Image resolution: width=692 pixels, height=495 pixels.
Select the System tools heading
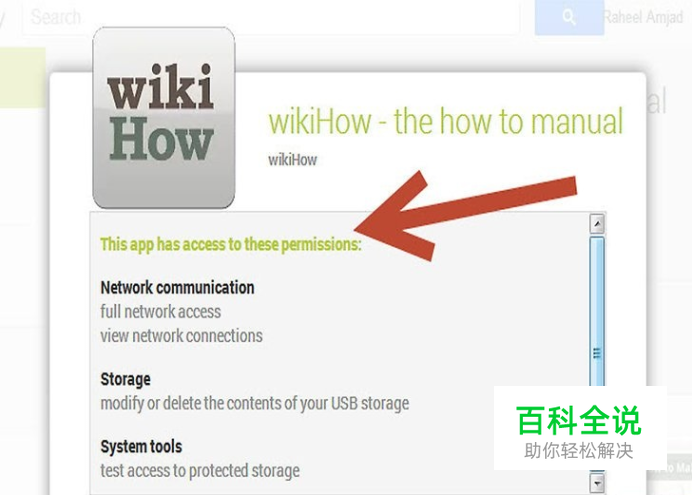click(x=141, y=446)
